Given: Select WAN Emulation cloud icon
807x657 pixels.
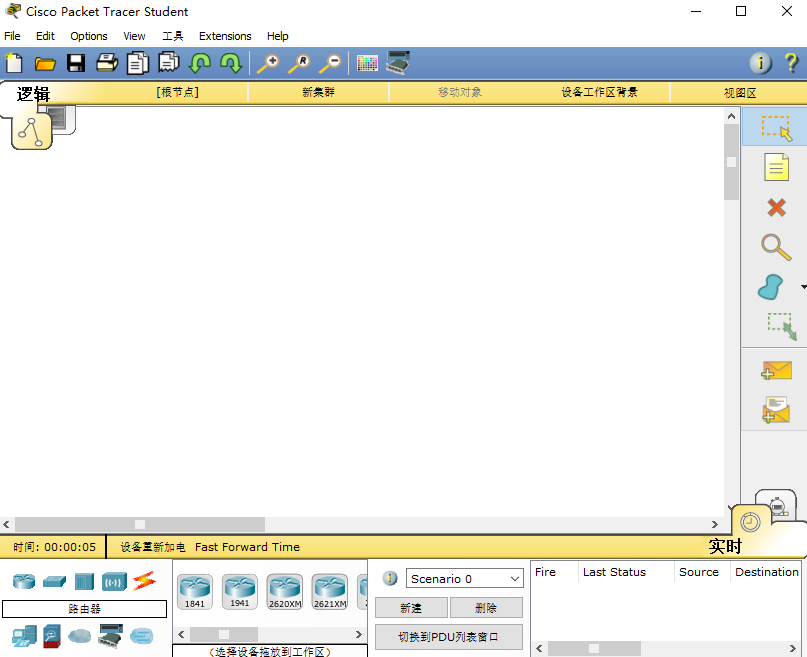Looking at the screenshot, I should click(79, 636).
